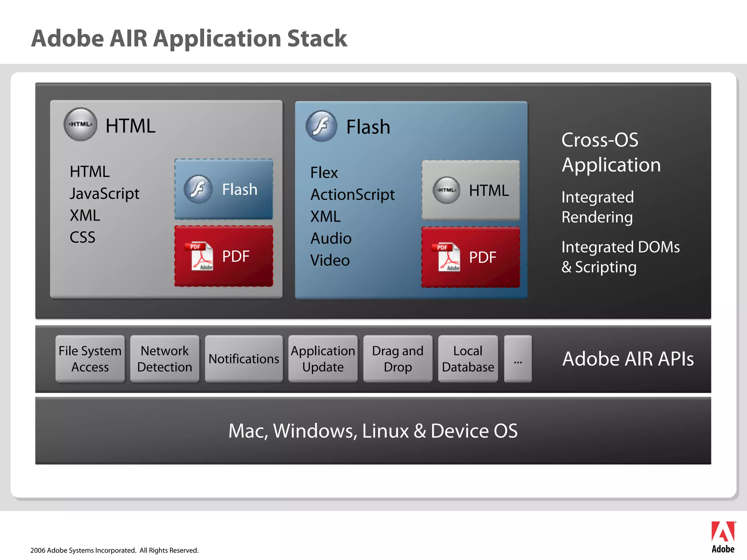The height and width of the screenshot is (560, 747).
Task: Click JavaScript text in HTML panel
Action: [105, 194]
